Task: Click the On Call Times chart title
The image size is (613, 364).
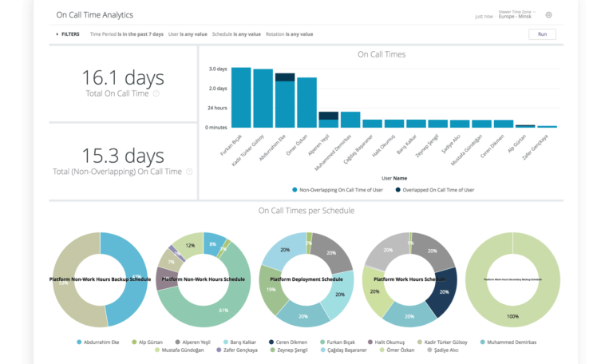Action: (x=382, y=54)
